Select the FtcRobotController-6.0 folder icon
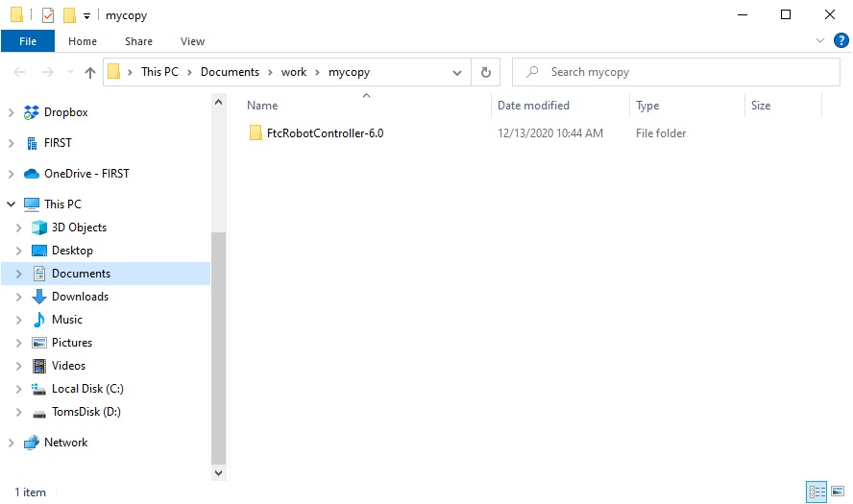Image resolution: width=853 pixels, height=504 pixels. (x=256, y=133)
